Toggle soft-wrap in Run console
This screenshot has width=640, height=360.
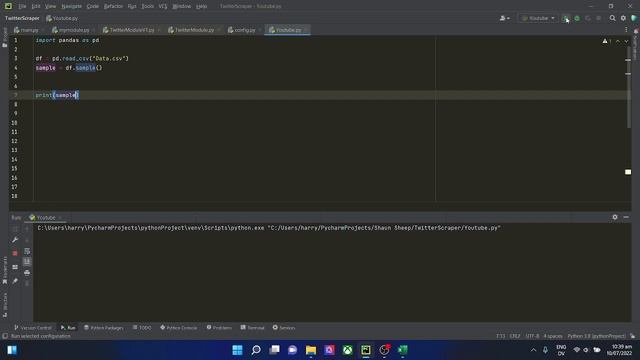pos(27,251)
